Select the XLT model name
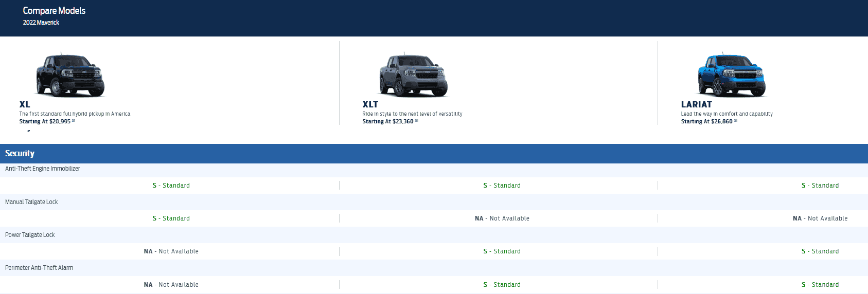This screenshot has width=868, height=294. tap(370, 104)
